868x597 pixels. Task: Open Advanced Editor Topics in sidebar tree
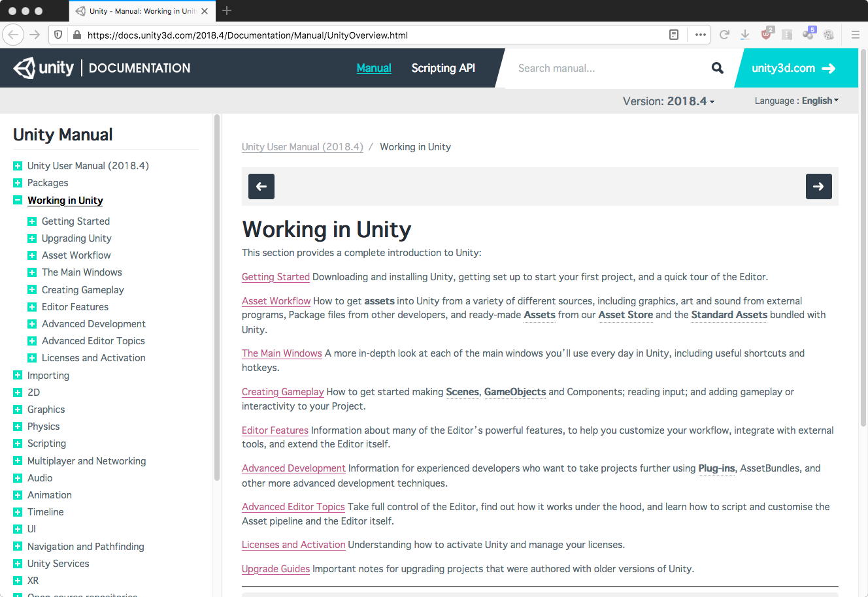click(x=93, y=341)
